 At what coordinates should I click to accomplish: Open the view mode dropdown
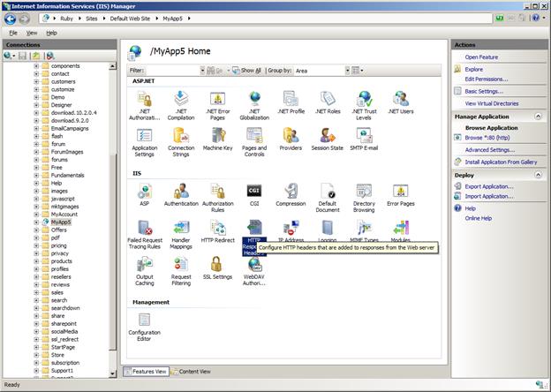point(358,71)
